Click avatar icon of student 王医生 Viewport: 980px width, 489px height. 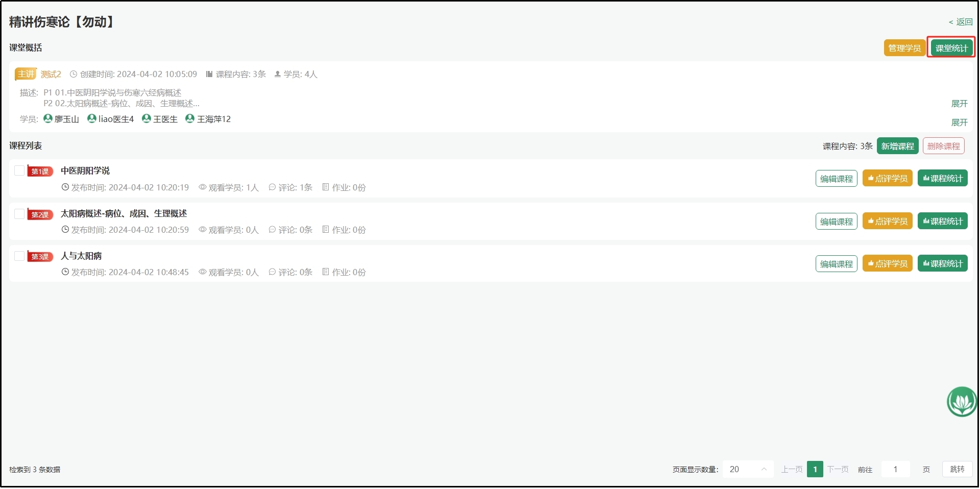(146, 118)
